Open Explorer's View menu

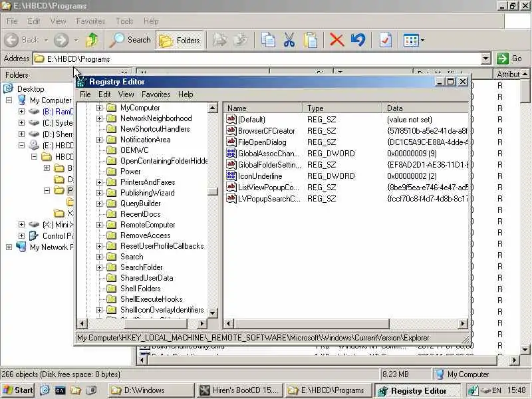click(x=58, y=21)
